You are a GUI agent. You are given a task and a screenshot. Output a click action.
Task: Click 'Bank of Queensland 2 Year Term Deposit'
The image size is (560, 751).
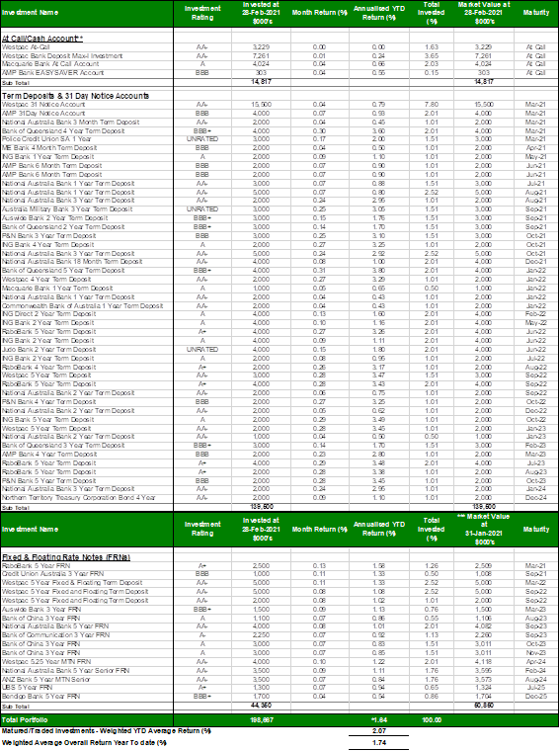(x=63, y=227)
